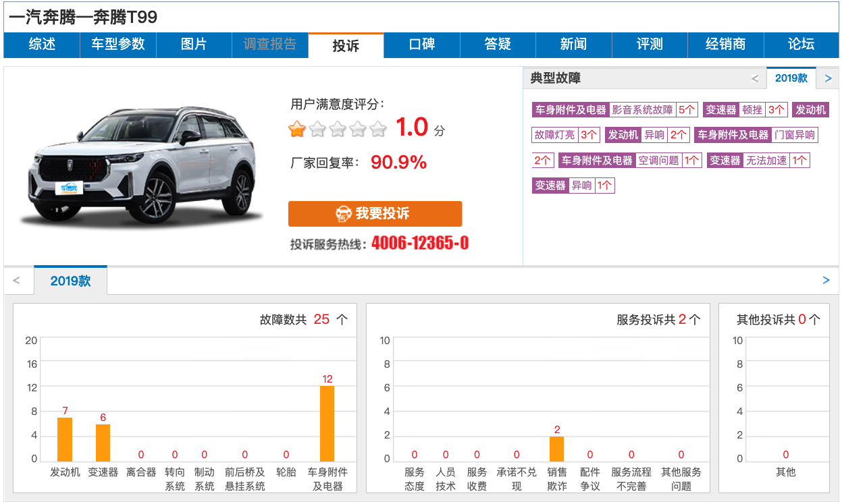Viewport: 842px width, 504px height.
Task: Click the 制动系统 axis label
Action: (x=205, y=479)
